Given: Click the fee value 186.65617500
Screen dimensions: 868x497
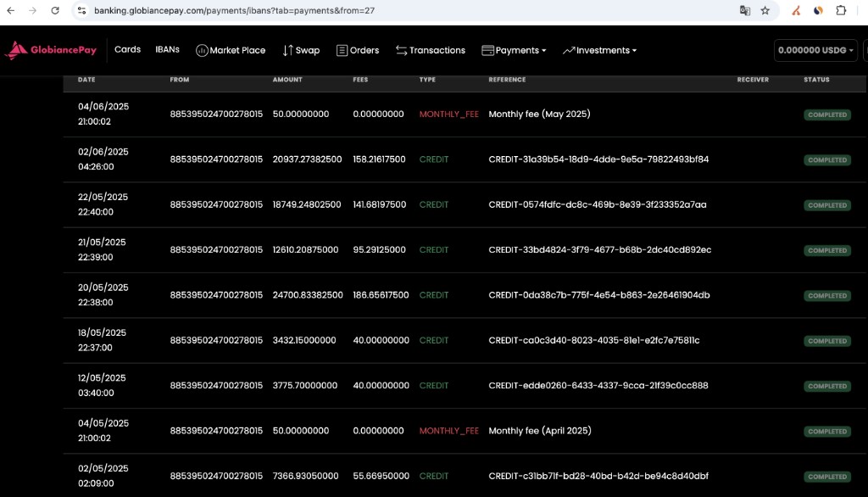Looking at the screenshot, I should click(x=381, y=295).
